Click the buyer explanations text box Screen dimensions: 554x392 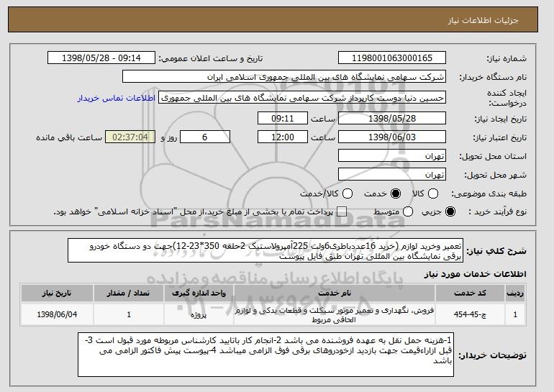265,355
